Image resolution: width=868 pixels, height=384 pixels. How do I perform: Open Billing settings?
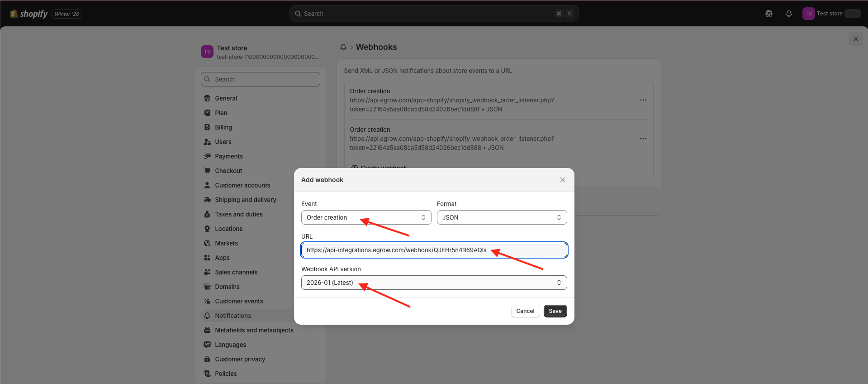261,127
